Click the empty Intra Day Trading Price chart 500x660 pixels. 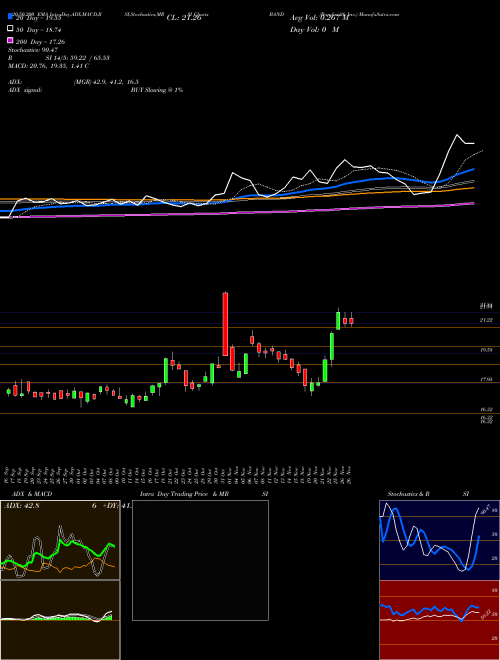pyautogui.click(x=200, y=560)
